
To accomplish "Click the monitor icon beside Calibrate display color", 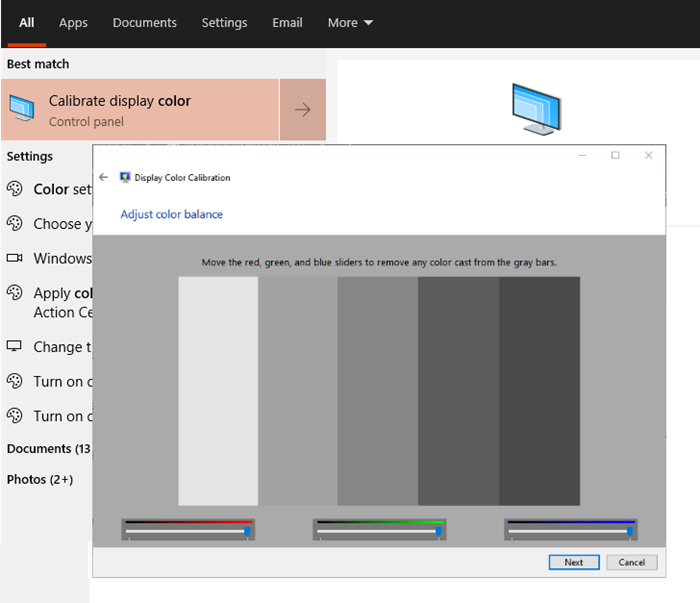I will point(22,108).
